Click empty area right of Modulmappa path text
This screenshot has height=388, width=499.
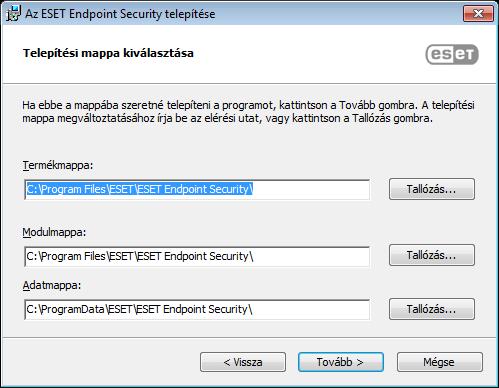(310, 256)
